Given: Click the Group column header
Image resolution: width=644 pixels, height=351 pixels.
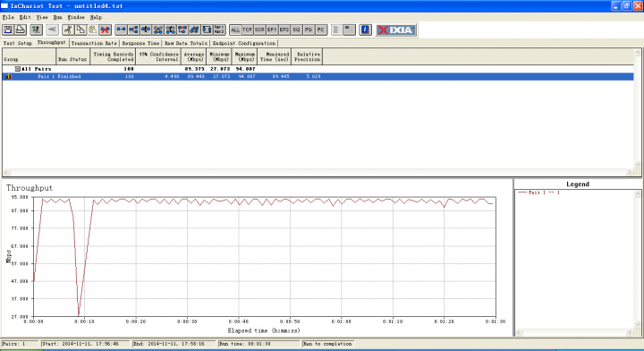Looking at the screenshot, I should (x=30, y=56).
